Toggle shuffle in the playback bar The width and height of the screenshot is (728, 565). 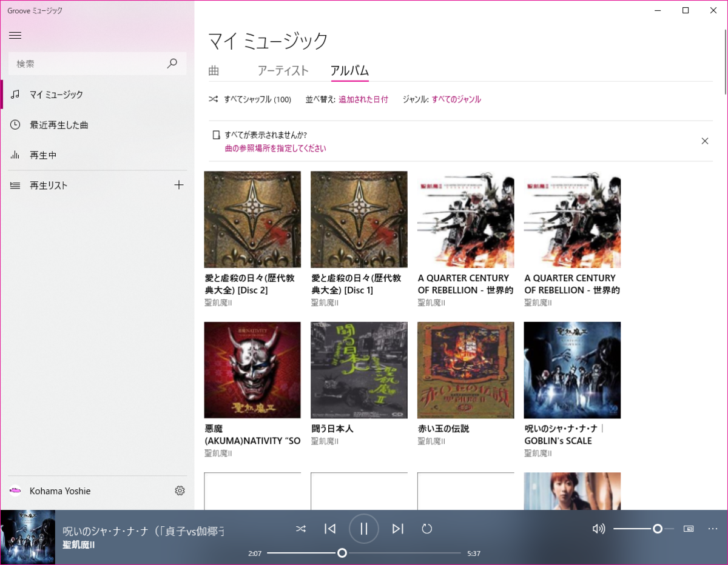click(x=301, y=529)
